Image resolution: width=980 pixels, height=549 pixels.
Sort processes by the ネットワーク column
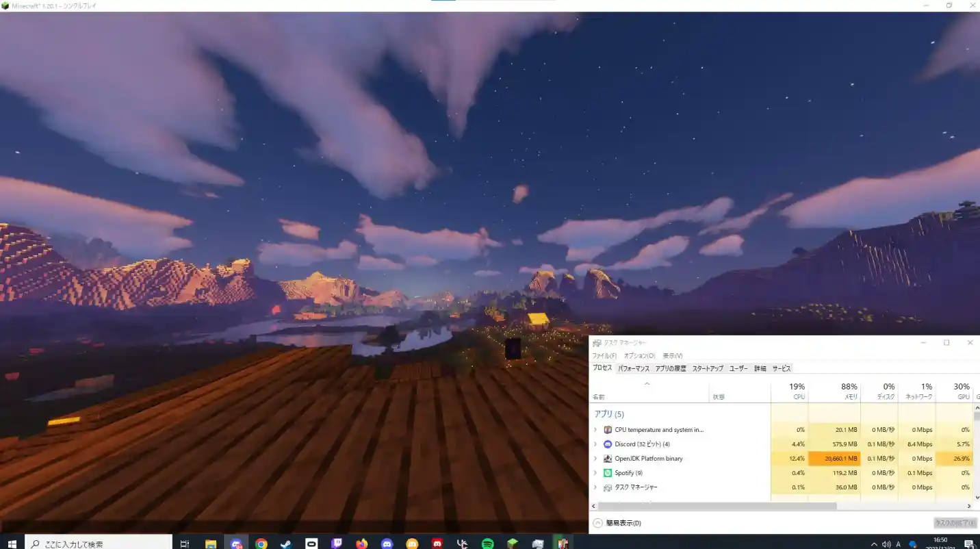[916, 392]
